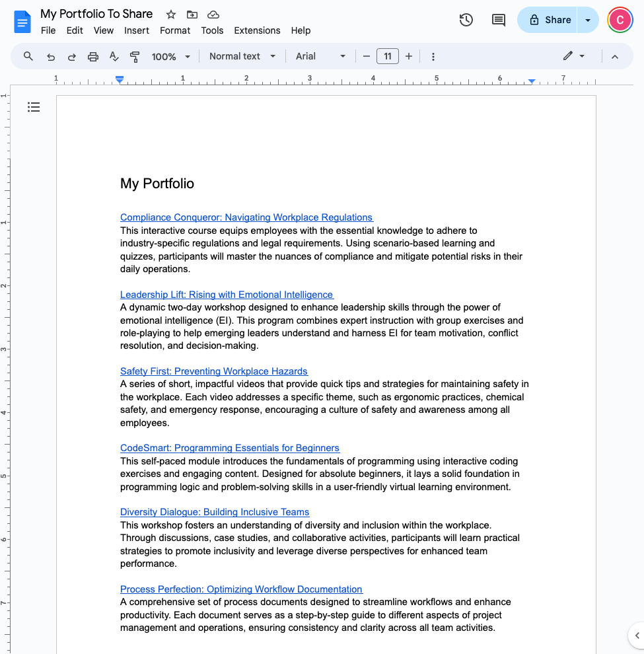Open the Arial font dropdown
This screenshot has height=654, width=644.
320,56
